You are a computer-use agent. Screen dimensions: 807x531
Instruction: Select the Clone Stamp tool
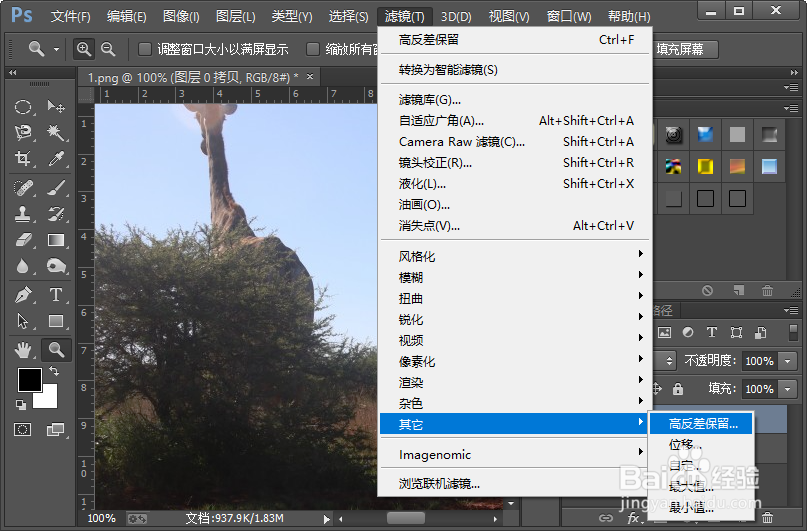(x=23, y=214)
